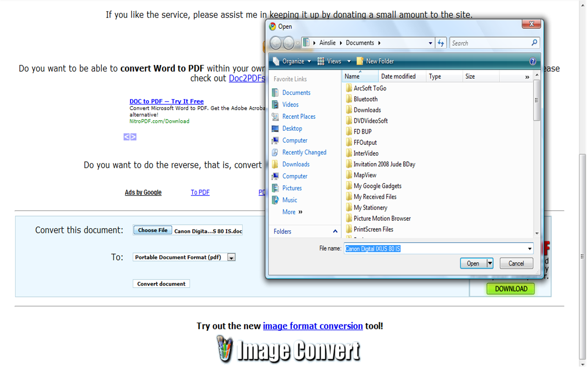Click the Convert document button
Viewport: 588px width, 367px height.
tap(162, 284)
